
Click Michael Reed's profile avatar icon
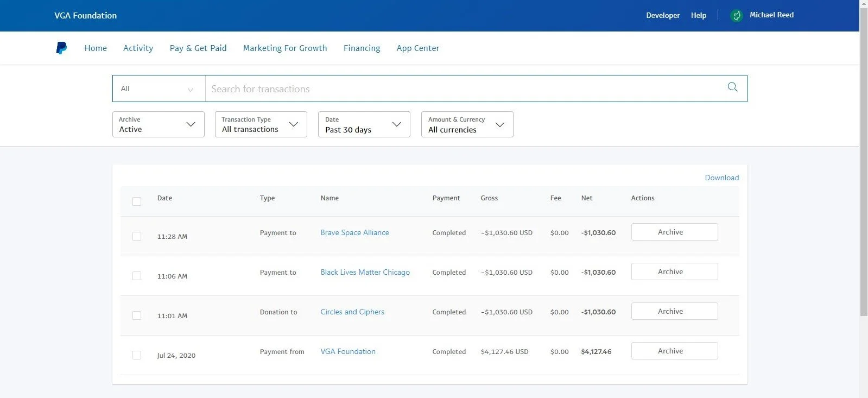point(737,15)
